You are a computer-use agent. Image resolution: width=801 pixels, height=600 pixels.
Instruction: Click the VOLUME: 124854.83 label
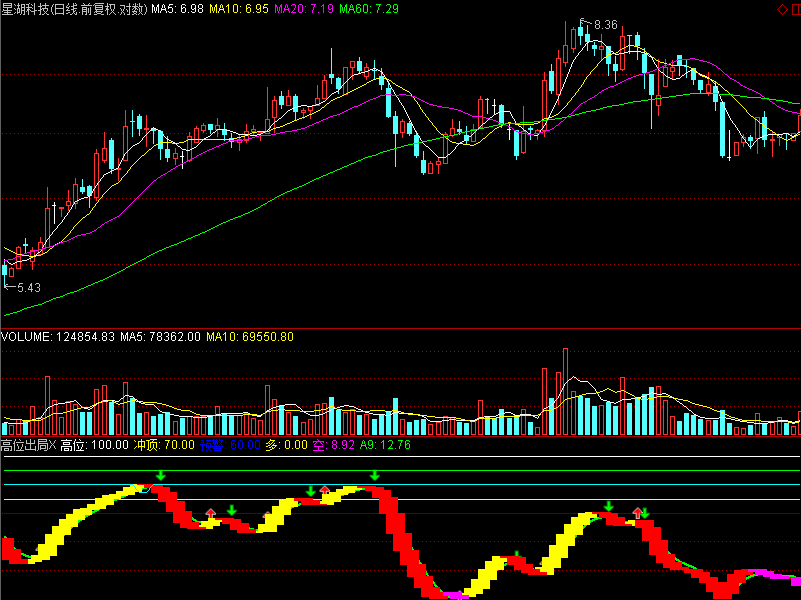58,337
